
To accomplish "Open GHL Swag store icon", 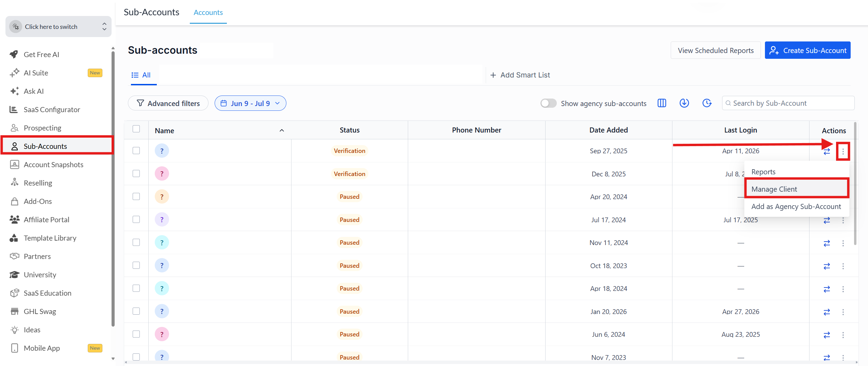I will click(14, 311).
